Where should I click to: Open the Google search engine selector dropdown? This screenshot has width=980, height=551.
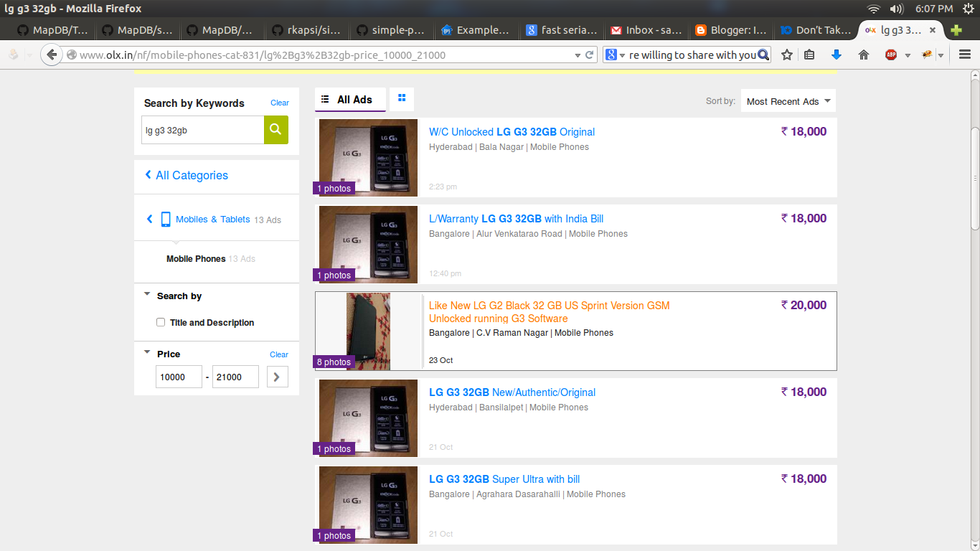pos(622,55)
